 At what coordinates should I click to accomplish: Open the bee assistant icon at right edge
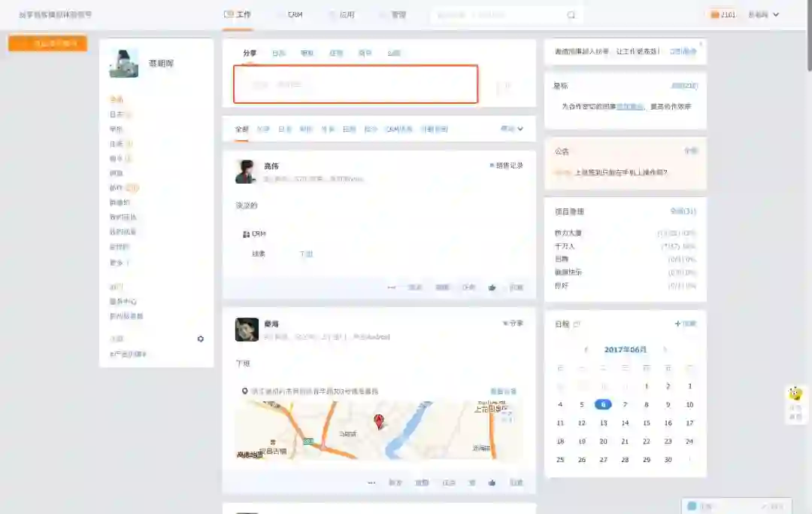pos(795,394)
